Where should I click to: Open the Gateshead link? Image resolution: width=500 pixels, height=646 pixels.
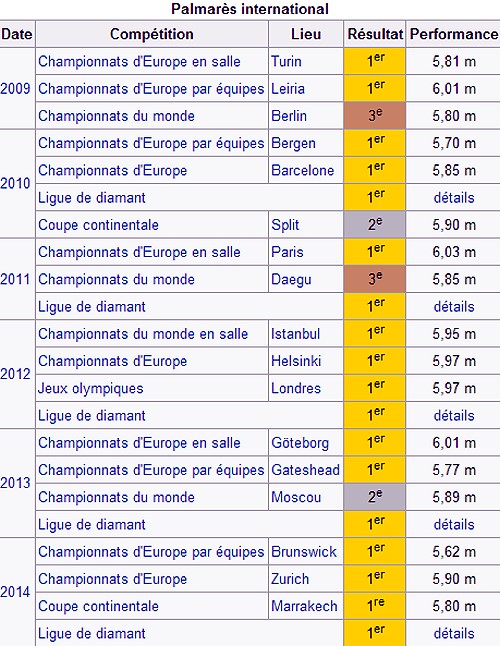point(305,470)
